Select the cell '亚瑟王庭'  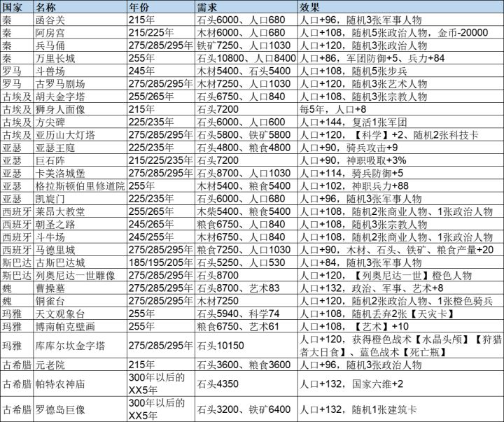pyautogui.click(x=80, y=148)
